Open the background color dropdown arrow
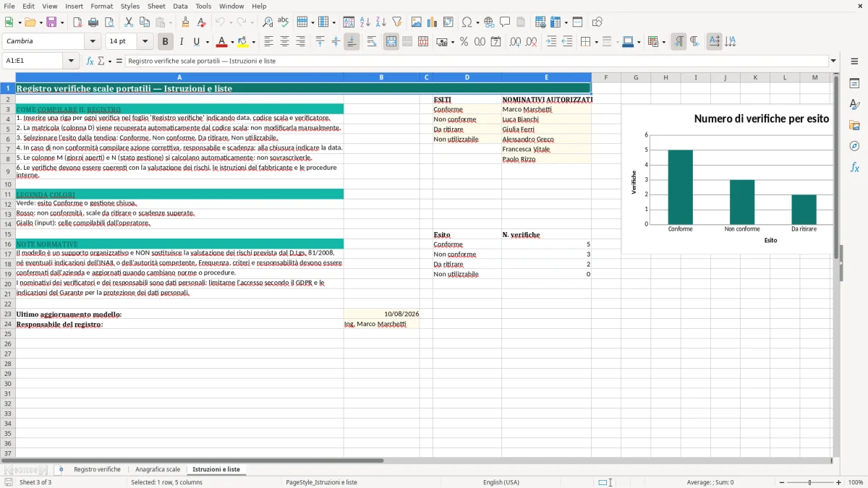The image size is (868, 488). [x=253, y=42]
